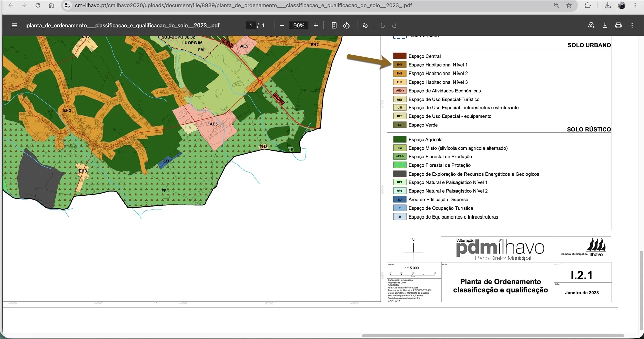Select 'Espaço Habitacional Nível 2' legend text
The height and width of the screenshot is (339, 644).
click(438, 73)
